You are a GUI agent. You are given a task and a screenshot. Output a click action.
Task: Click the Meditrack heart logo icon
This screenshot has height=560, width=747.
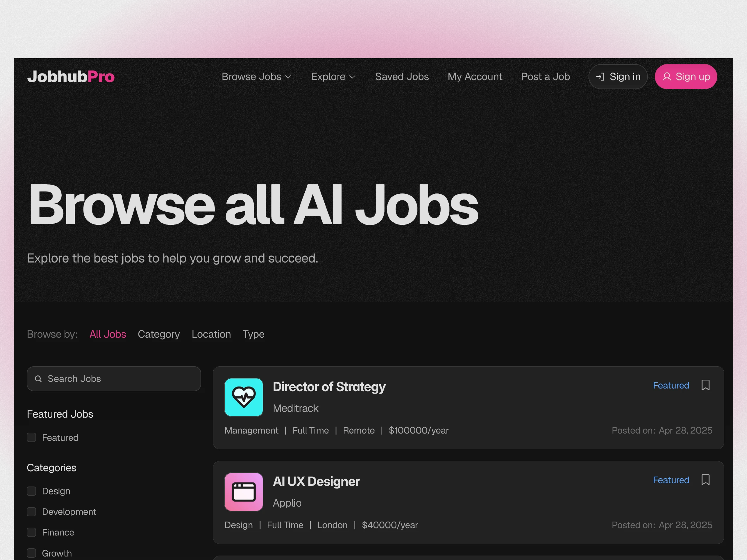[244, 397]
